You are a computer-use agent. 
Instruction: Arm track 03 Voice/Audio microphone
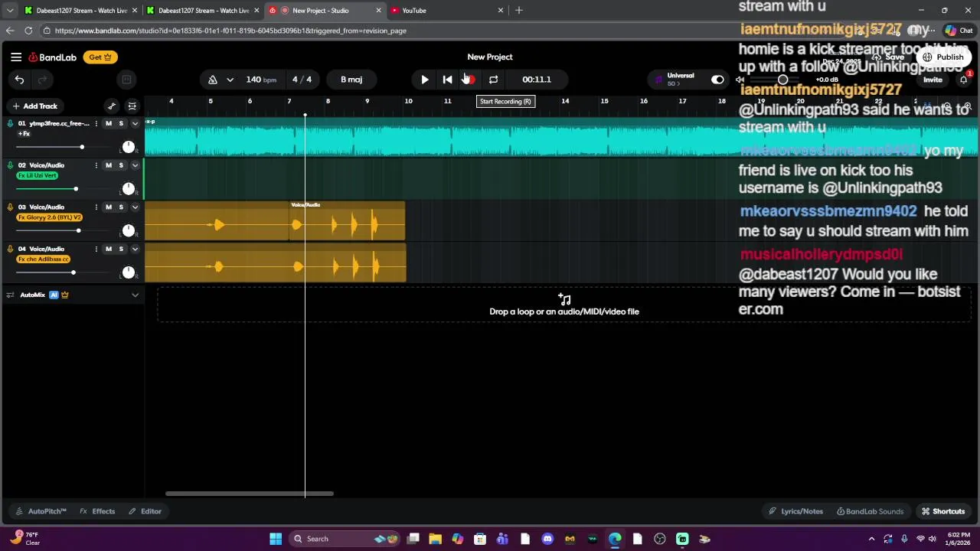[10, 207]
